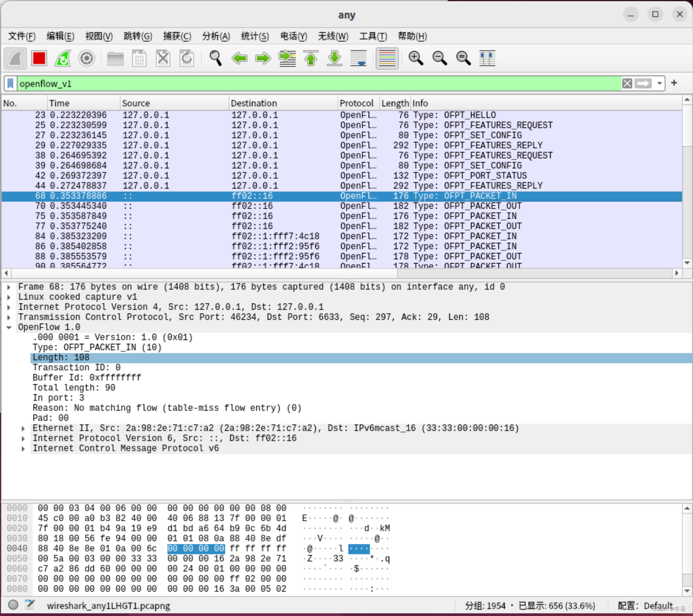Expand Internet Protocol Version 6 subtree
This screenshot has height=616, width=693.
pos(23,439)
